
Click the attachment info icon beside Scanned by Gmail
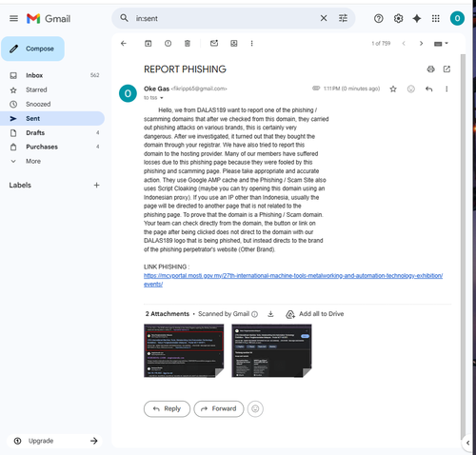click(x=254, y=314)
